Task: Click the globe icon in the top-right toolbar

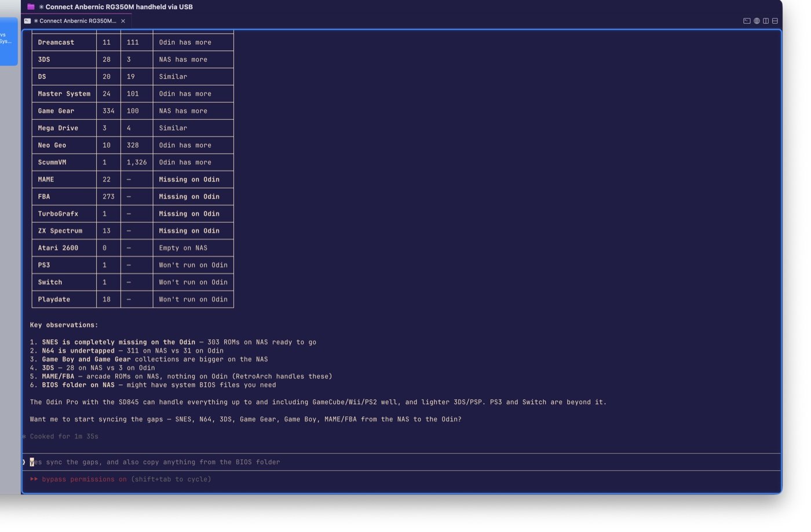Action: click(757, 21)
